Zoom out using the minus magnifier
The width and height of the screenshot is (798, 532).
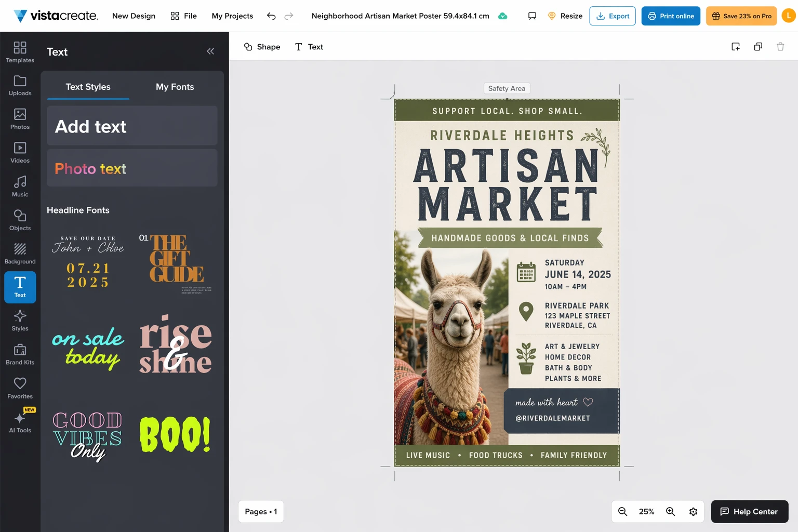click(622, 512)
